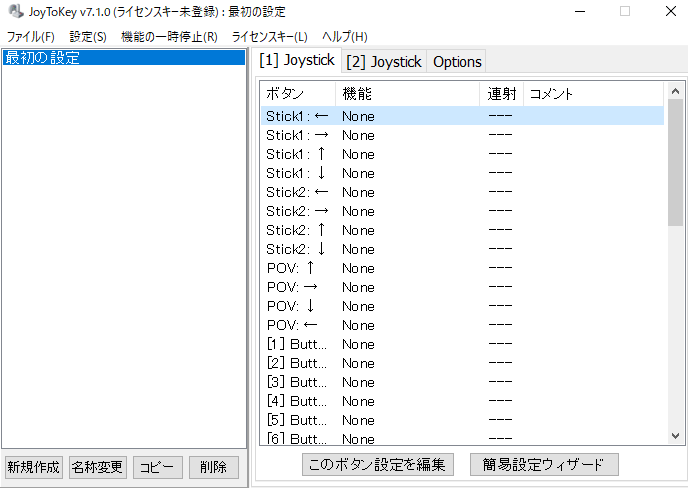688x488 pixels.
Task: Select the Stick2: ← row
Action: click(x=462, y=192)
